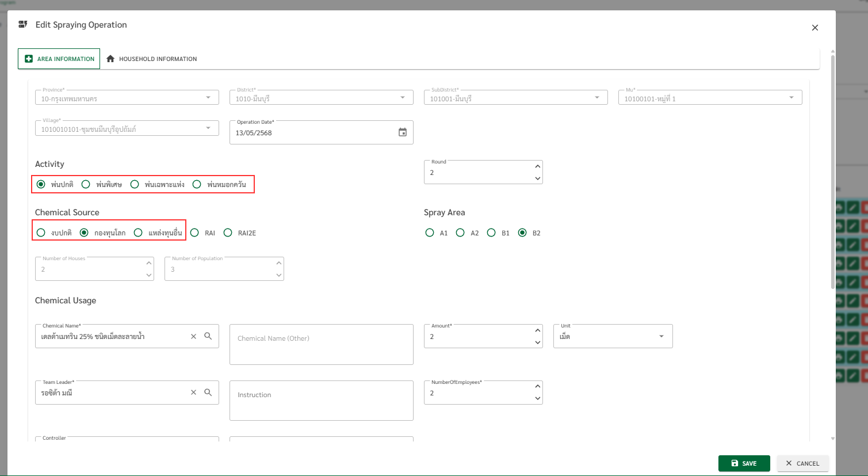Image resolution: width=868 pixels, height=476 pixels.
Task: Clear the Team Leader field
Action: tap(193, 393)
